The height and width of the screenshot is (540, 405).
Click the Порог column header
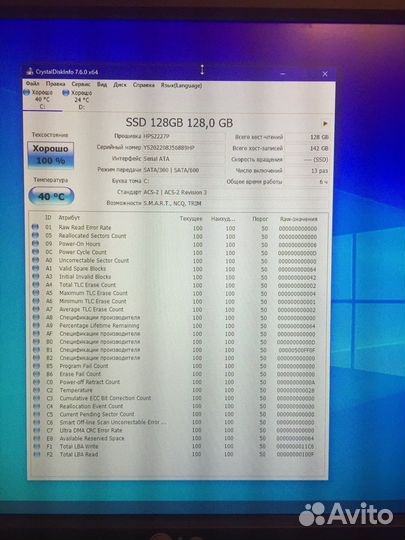(260, 219)
